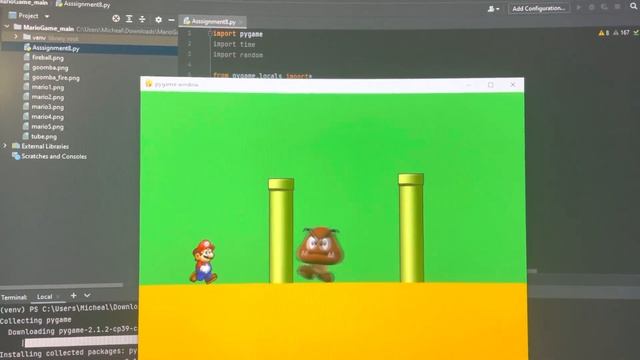Select the venv folder row
The height and width of the screenshot is (360, 640).
(89, 38)
